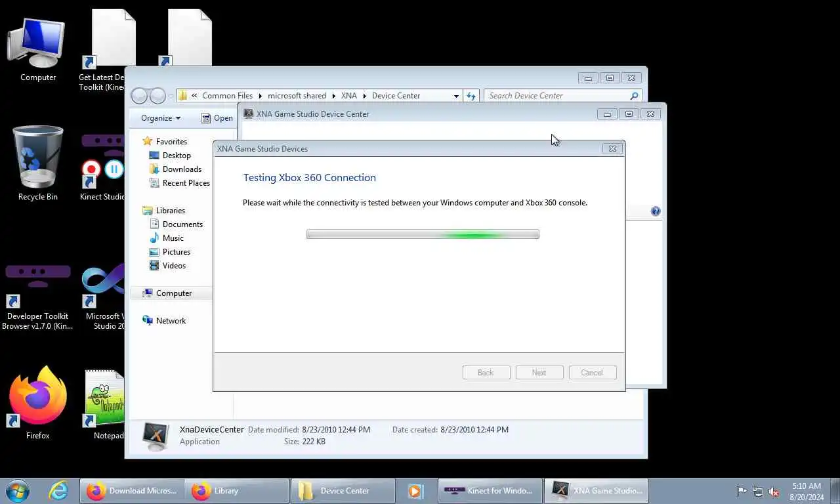
Task: Launch Internet Explorer from taskbar
Action: click(x=58, y=490)
